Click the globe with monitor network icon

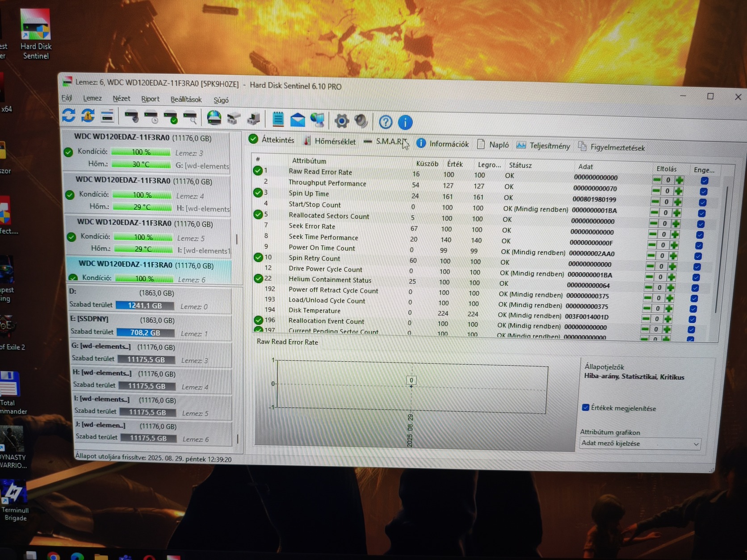318,120
